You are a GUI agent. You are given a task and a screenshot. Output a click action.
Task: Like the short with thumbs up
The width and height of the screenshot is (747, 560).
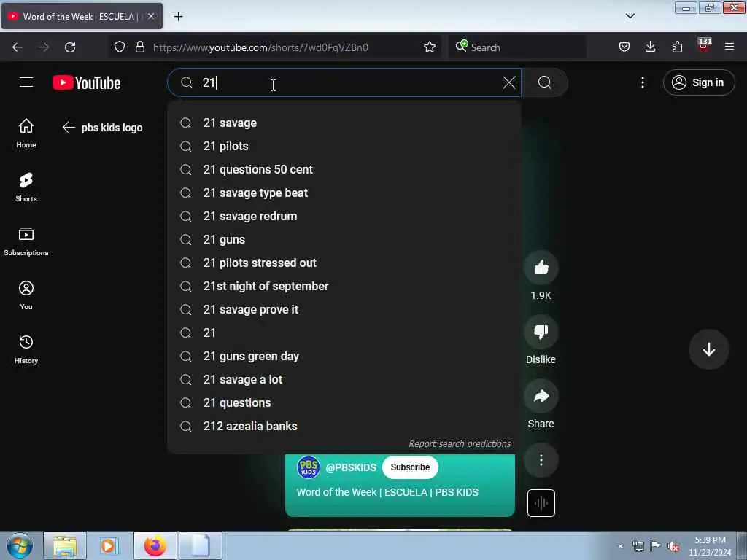pos(541,268)
